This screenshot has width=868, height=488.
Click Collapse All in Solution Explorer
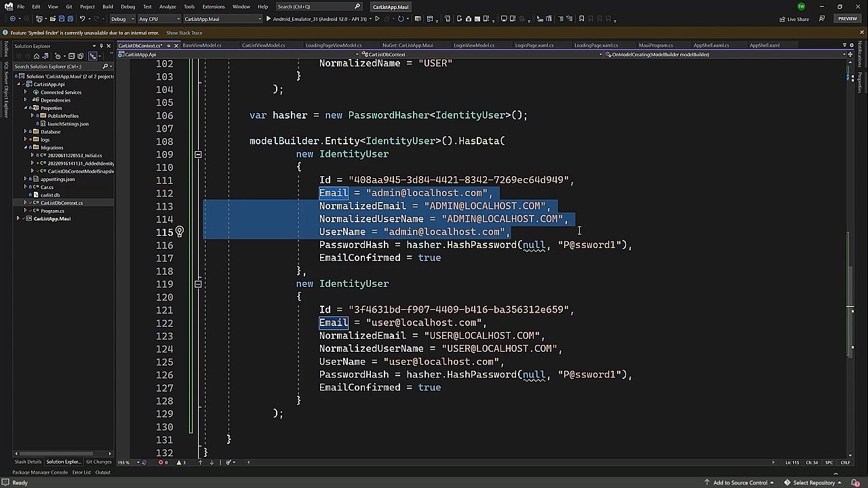click(71, 56)
